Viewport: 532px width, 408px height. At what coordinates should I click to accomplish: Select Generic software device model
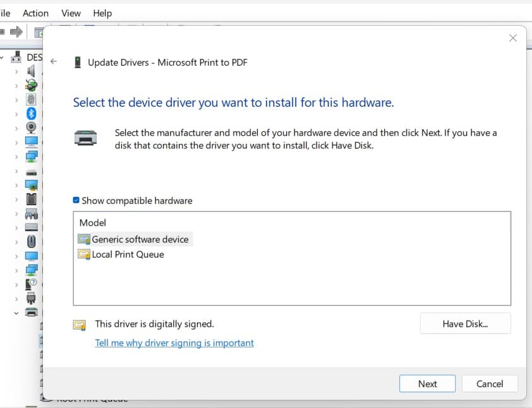[x=140, y=239]
